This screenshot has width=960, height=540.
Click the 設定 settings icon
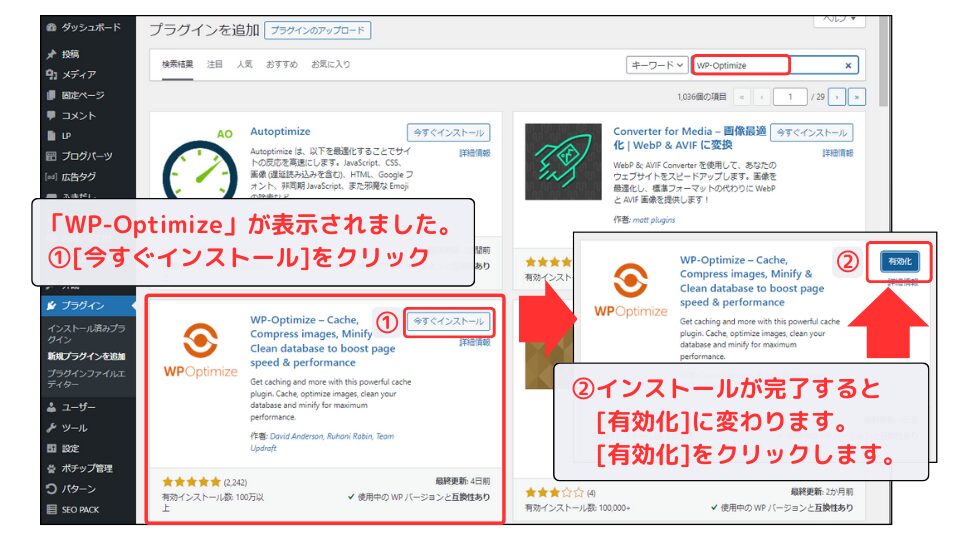point(51,448)
